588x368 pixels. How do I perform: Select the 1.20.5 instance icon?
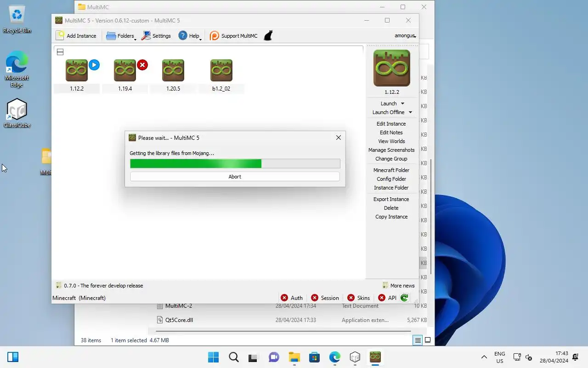(173, 70)
